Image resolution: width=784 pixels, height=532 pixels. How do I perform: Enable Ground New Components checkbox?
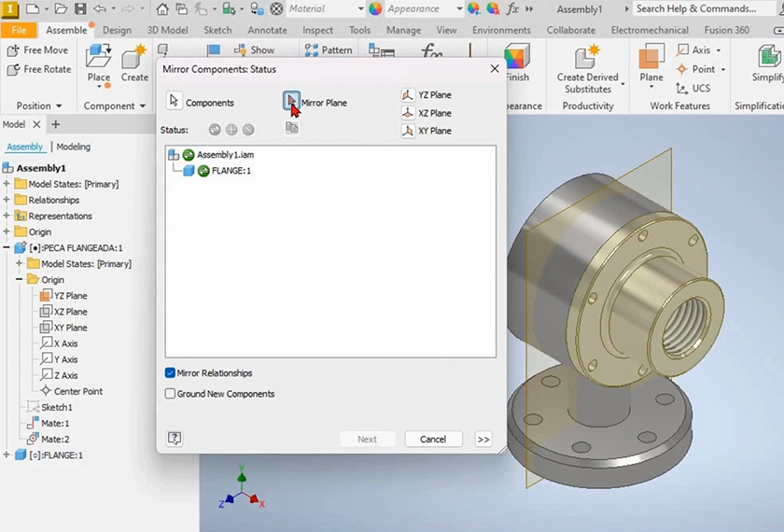[x=170, y=394]
